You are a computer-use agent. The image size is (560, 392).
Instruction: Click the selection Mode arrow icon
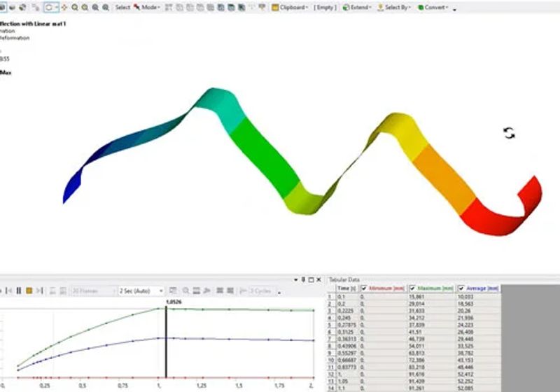(x=136, y=7)
